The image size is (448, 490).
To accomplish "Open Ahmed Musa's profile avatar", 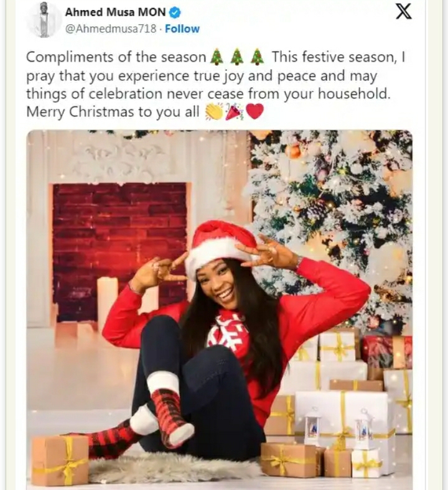I will pos(44,21).
